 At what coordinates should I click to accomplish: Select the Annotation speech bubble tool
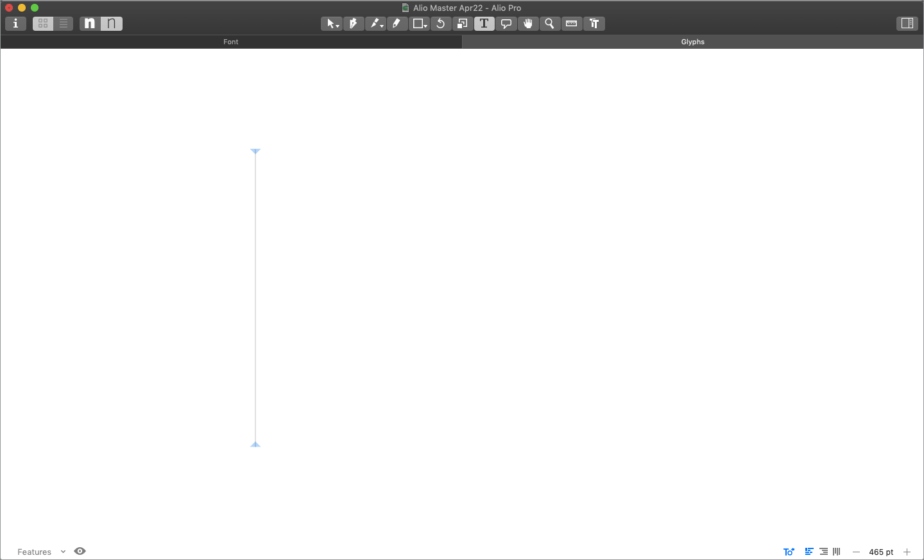pos(506,24)
